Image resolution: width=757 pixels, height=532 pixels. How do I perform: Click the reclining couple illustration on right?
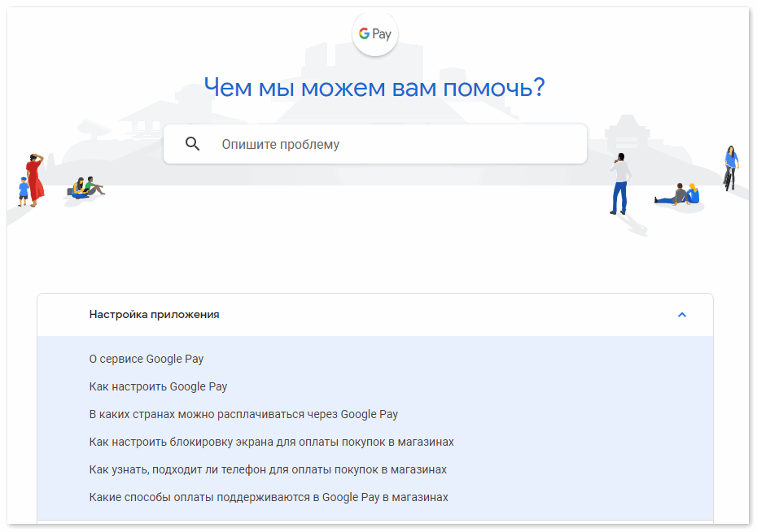[x=677, y=194]
